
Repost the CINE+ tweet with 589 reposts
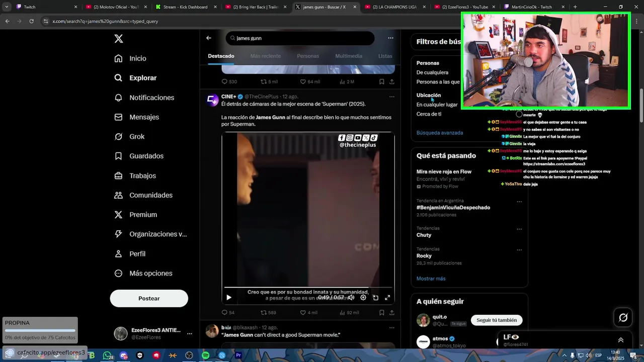point(269,313)
